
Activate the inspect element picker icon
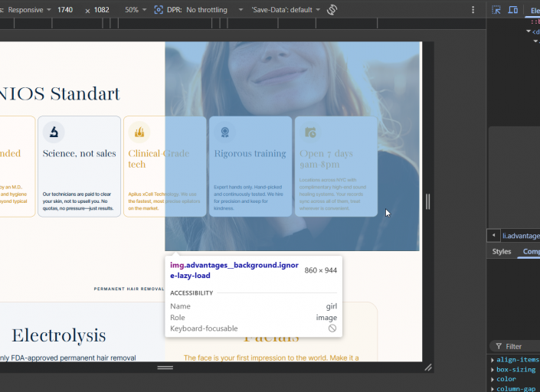tap(496, 10)
